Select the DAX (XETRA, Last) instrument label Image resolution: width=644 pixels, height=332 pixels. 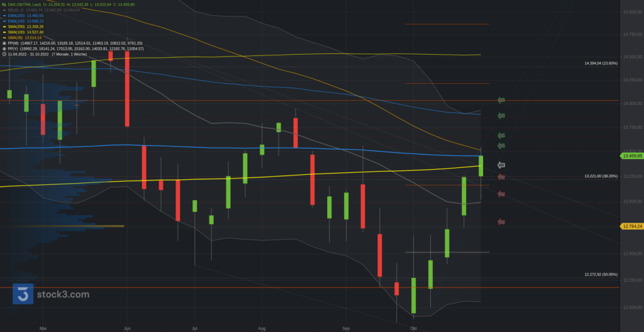pyautogui.click(x=30, y=4)
